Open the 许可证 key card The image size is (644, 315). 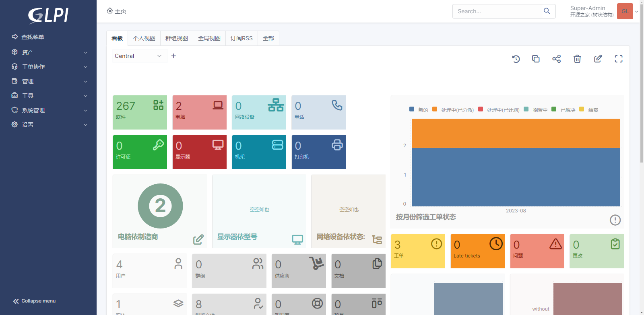click(x=140, y=152)
